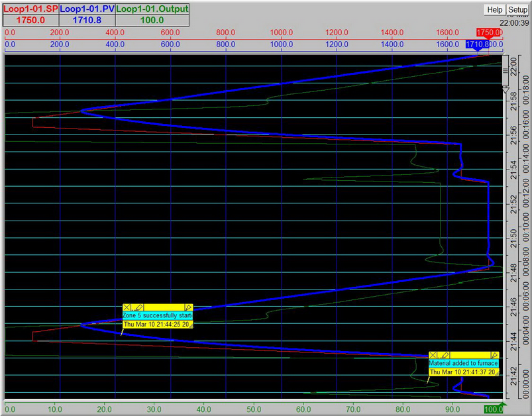Open the pencil editor on Zone 5 annotation

(138, 307)
